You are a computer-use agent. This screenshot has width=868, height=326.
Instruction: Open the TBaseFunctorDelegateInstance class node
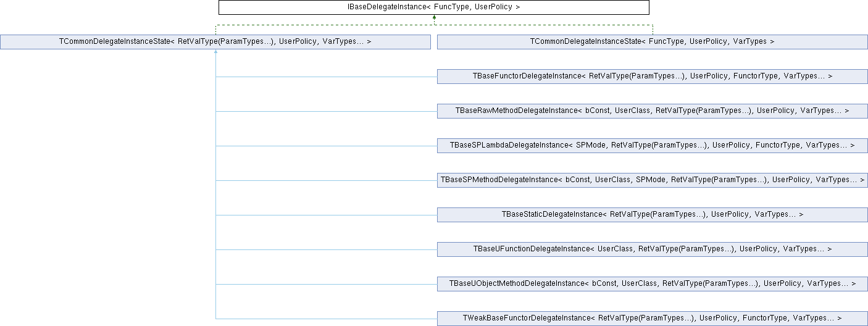[x=652, y=77]
